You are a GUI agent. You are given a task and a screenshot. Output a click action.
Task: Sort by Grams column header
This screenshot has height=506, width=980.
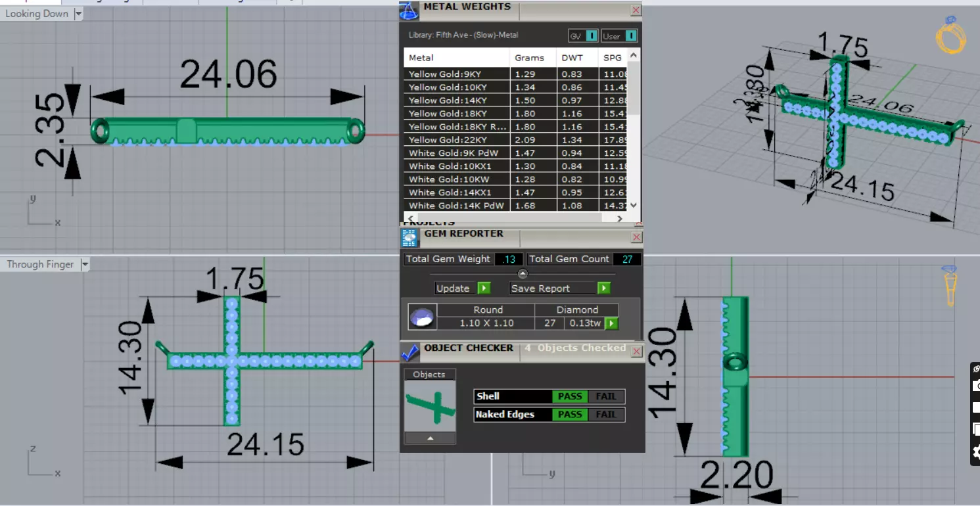coord(533,58)
